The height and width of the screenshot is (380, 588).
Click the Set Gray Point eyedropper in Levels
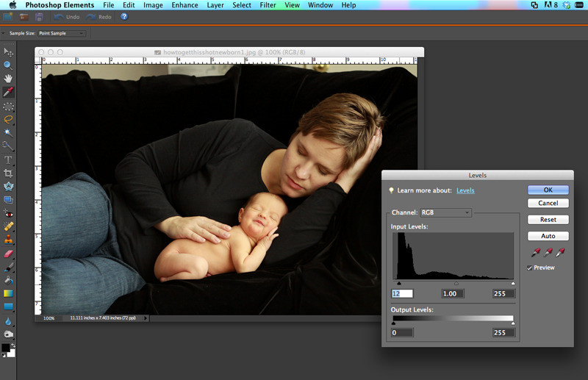pyautogui.click(x=548, y=252)
